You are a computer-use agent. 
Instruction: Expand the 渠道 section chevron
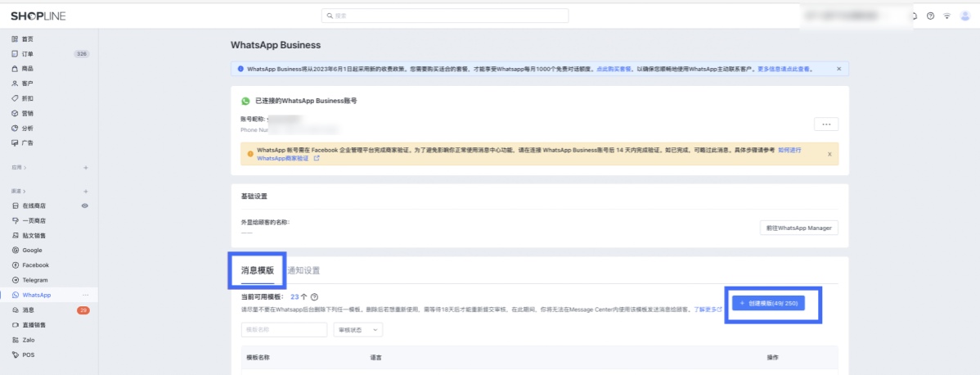(x=25, y=191)
